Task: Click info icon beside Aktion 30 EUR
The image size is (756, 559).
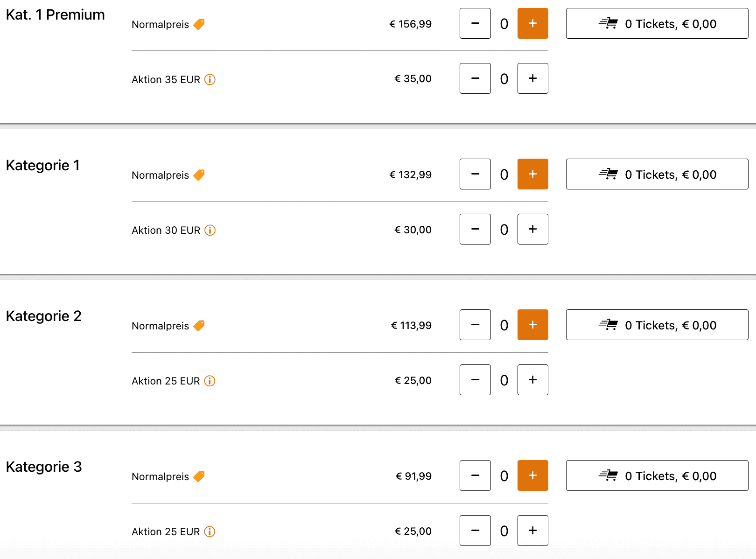Action: pos(210,230)
